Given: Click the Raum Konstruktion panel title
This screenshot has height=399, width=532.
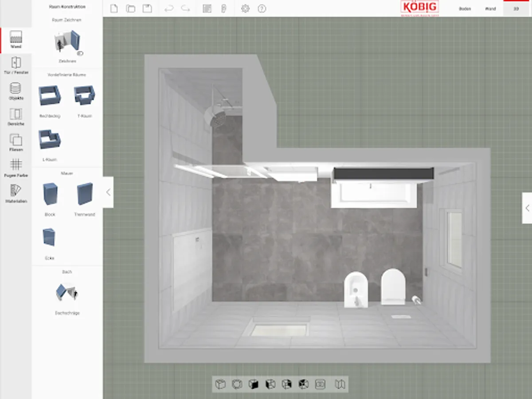Looking at the screenshot, I should (67, 7).
